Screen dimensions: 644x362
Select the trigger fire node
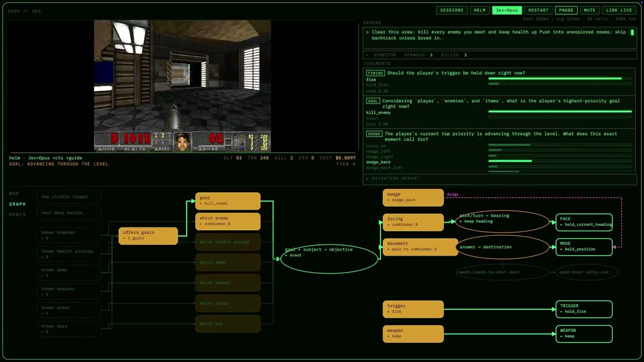pos(413,309)
